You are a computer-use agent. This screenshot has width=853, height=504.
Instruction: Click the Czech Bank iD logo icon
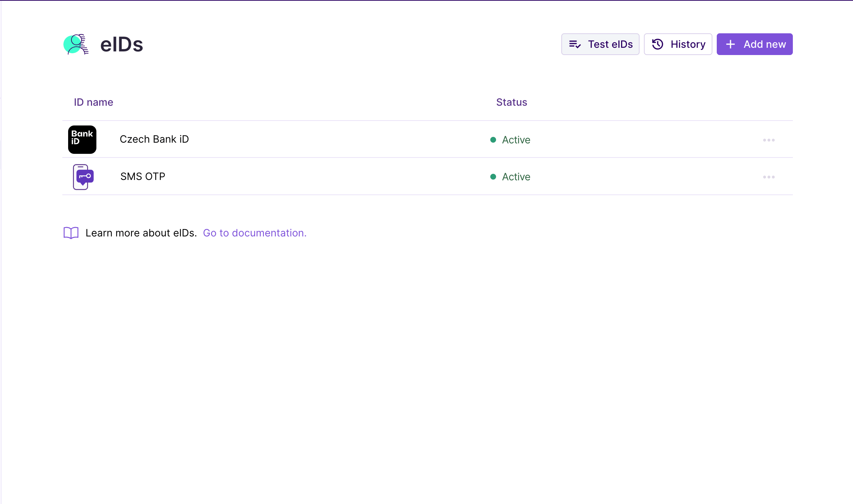[x=82, y=139]
